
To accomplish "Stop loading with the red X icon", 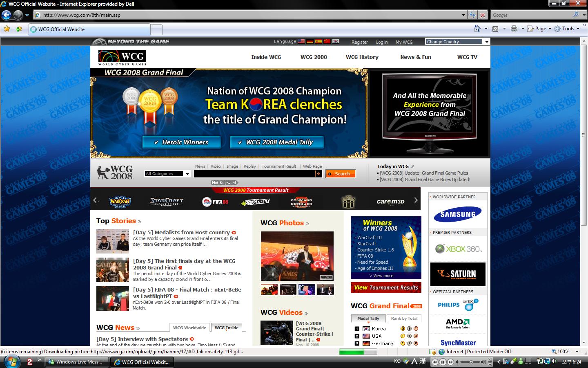I will coord(483,15).
